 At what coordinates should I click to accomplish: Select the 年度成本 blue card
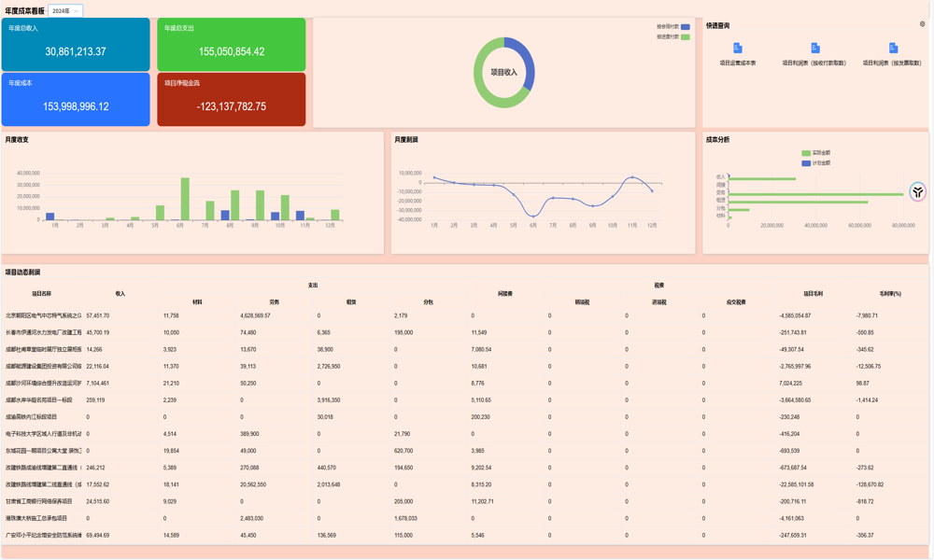[76, 99]
